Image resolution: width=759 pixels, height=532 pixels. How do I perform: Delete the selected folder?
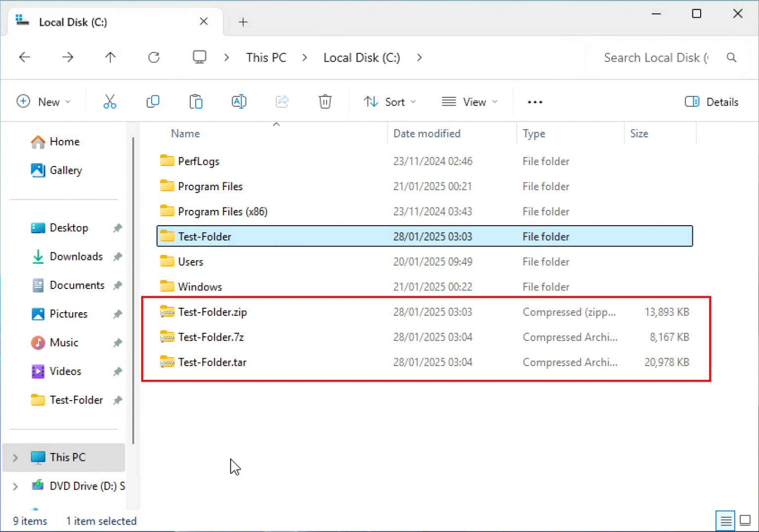coord(325,101)
